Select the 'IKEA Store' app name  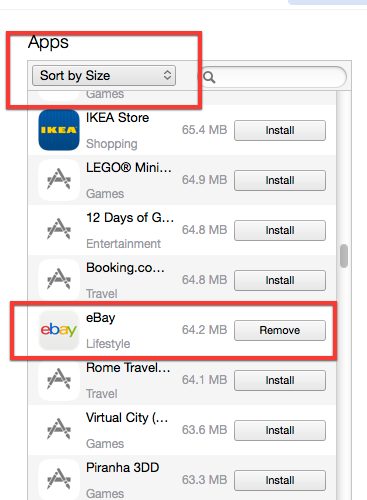pyautogui.click(x=117, y=118)
